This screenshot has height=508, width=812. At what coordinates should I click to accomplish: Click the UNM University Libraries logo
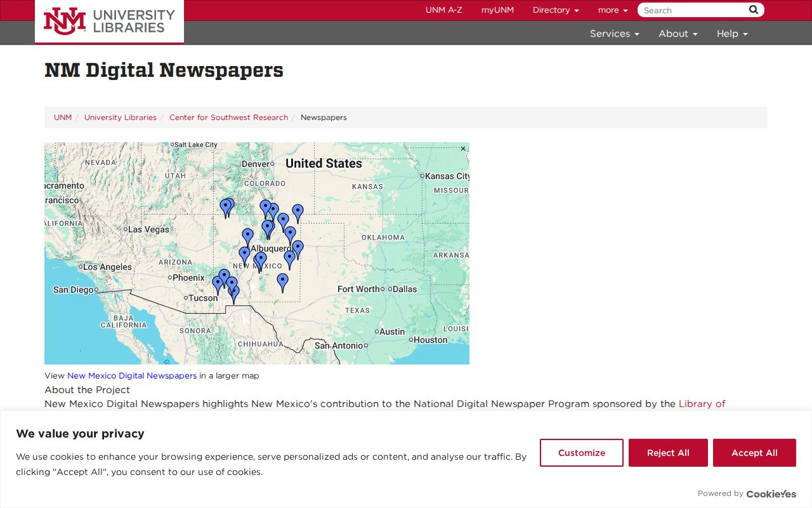pyautogui.click(x=109, y=21)
